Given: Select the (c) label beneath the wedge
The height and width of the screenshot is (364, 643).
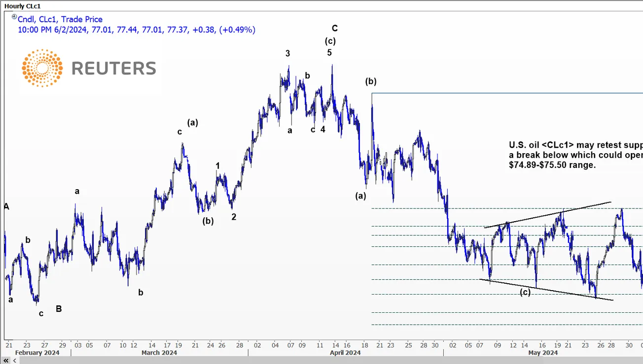Looking at the screenshot, I should tap(525, 293).
